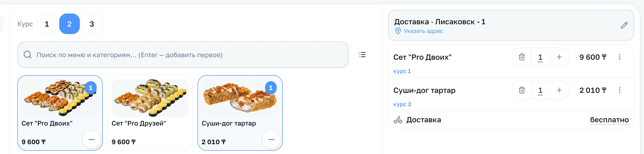The image size is (644, 154).
Task: Select course 2 button
Action: 69,24
